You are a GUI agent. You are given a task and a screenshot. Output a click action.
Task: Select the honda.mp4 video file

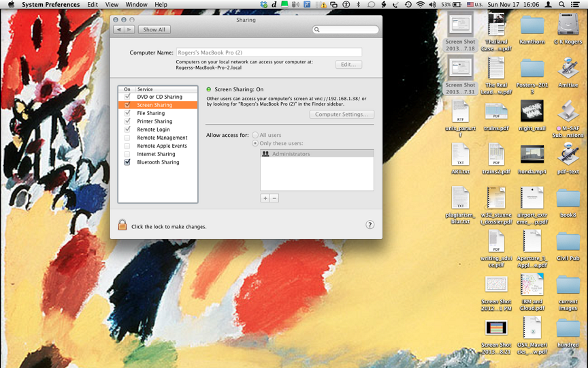(x=532, y=154)
